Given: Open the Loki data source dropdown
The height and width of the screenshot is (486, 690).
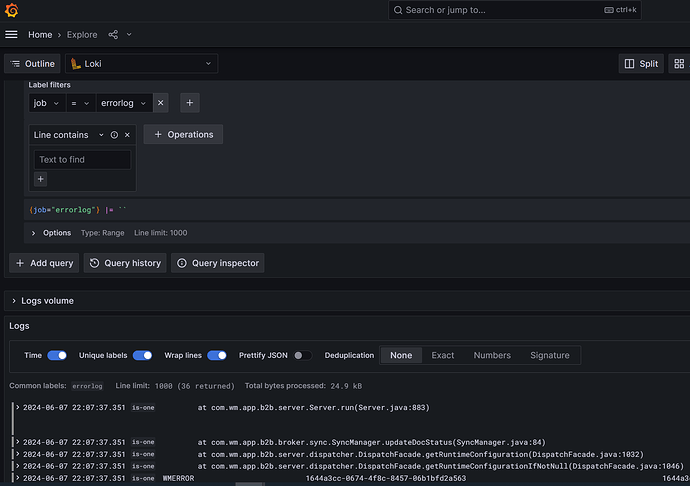Looking at the screenshot, I should 141,63.
